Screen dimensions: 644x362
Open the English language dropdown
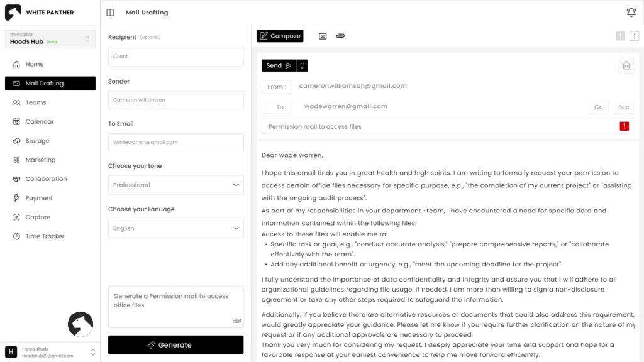pos(175,228)
